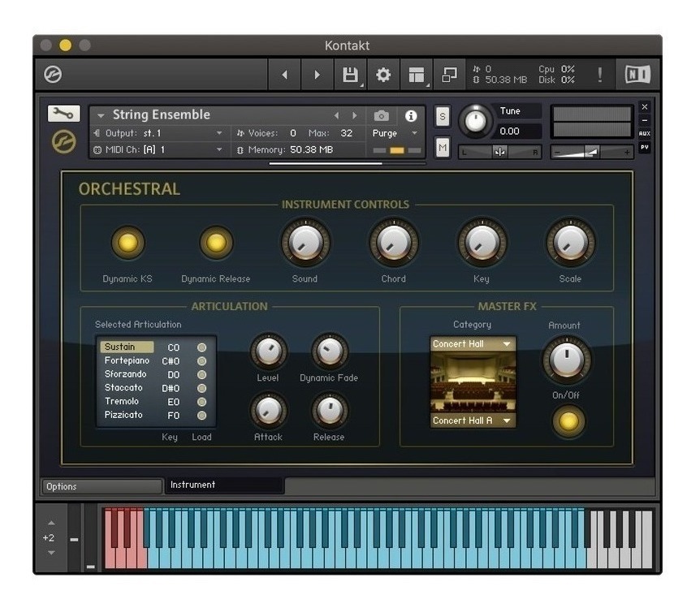Toggle Master FX On/Off button
This screenshot has width=700, height=608.
coord(568,421)
